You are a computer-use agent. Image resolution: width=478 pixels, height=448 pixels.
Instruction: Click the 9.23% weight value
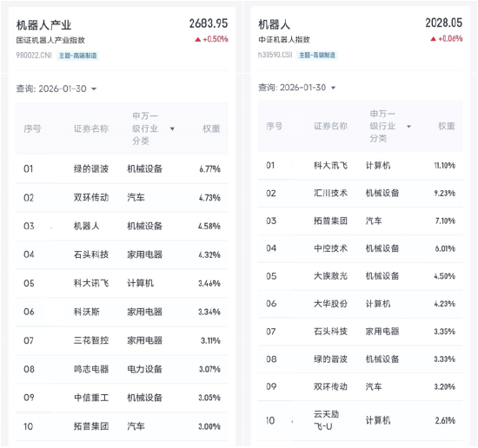(x=445, y=193)
